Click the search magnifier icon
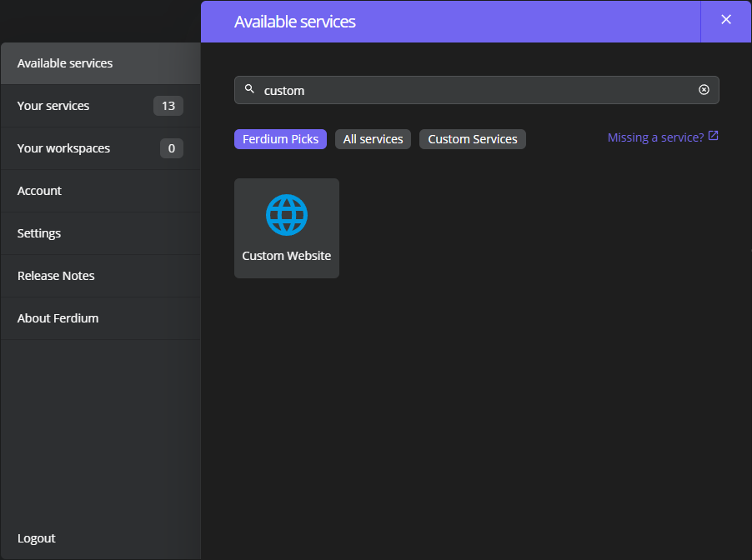The height and width of the screenshot is (560, 752). tap(250, 89)
